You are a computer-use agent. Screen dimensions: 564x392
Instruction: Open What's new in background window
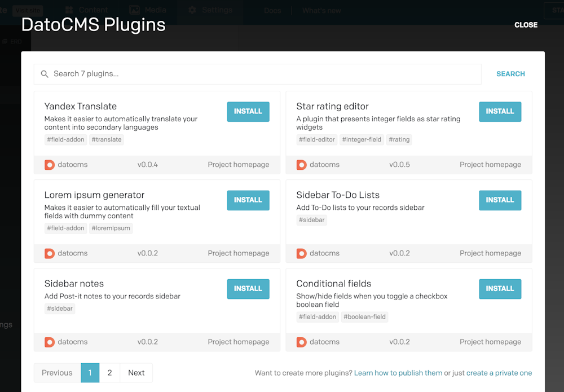(x=321, y=11)
